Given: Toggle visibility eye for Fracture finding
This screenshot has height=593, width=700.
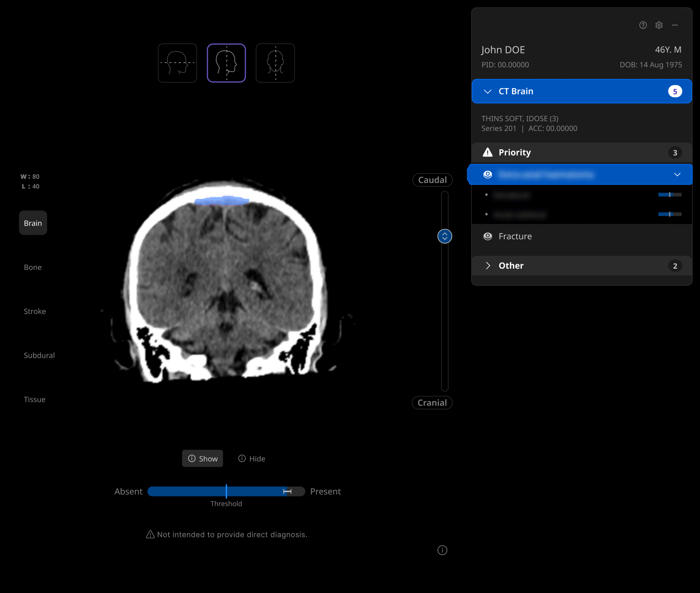Looking at the screenshot, I should pyautogui.click(x=488, y=236).
